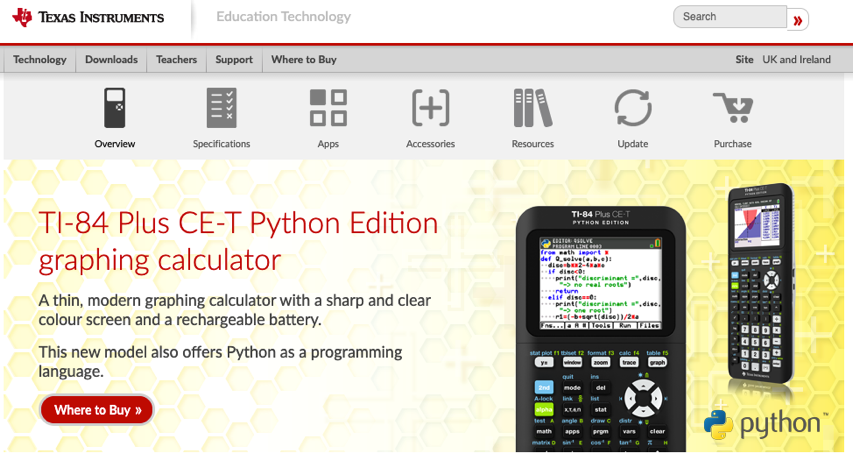The image size is (853, 461).
Task: Select the Accessories text label
Action: point(430,144)
